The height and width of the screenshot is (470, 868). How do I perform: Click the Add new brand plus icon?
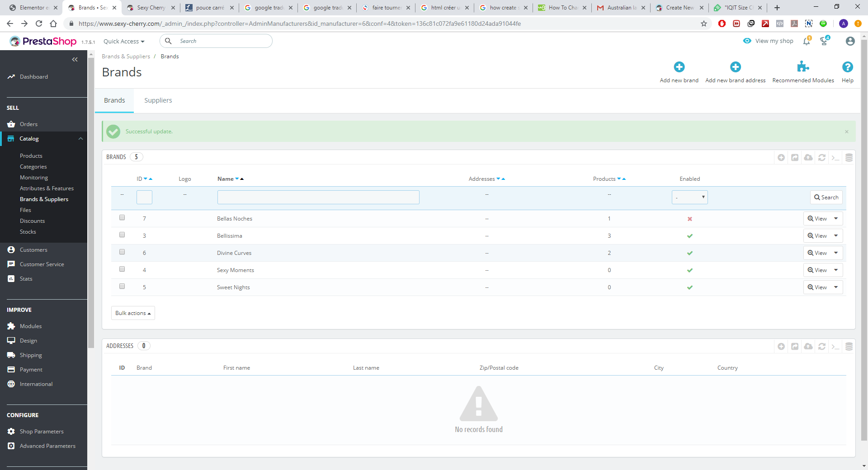click(679, 67)
